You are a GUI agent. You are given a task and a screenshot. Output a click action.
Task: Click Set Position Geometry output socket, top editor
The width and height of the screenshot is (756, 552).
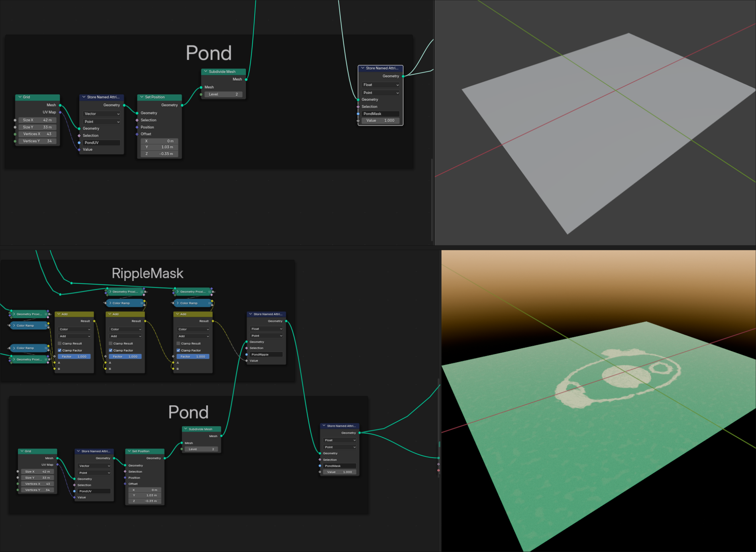[x=182, y=105]
